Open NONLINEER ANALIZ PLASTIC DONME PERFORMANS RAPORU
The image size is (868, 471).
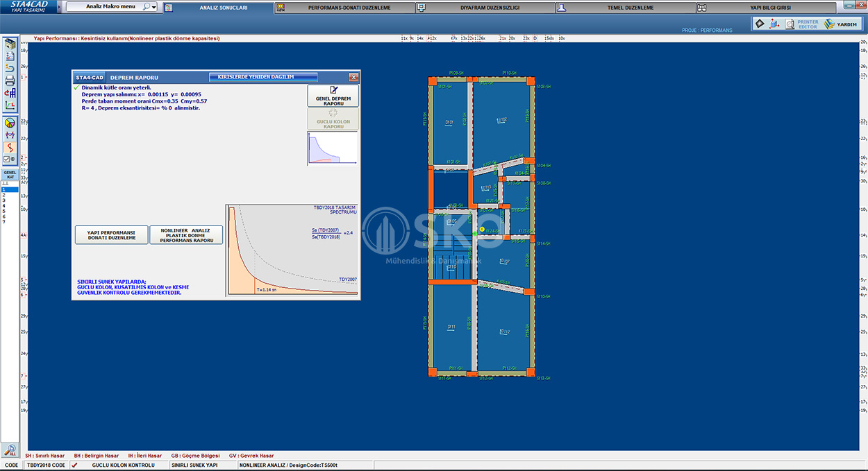point(187,235)
